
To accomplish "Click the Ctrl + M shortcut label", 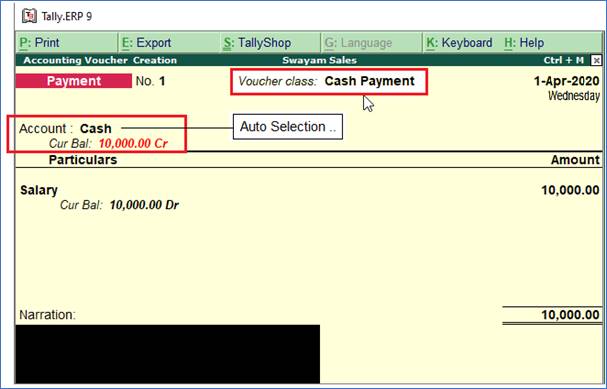I will (564, 60).
